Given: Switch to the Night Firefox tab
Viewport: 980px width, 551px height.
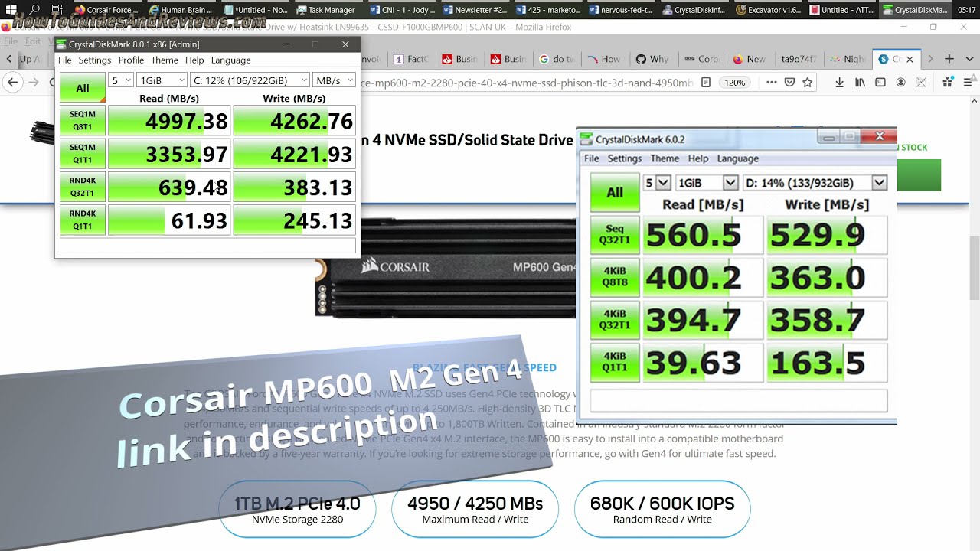Looking at the screenshot, I should pyautogui.click(x=849, y=59).
